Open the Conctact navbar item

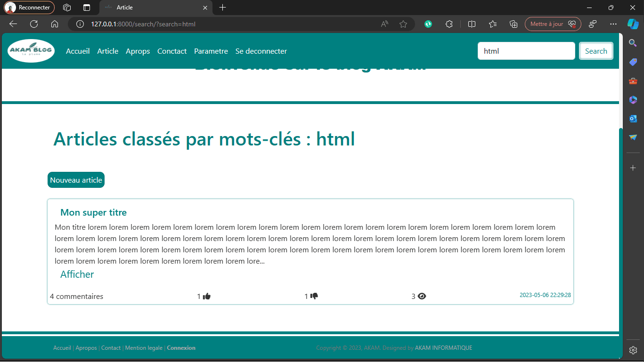[172, 51]
